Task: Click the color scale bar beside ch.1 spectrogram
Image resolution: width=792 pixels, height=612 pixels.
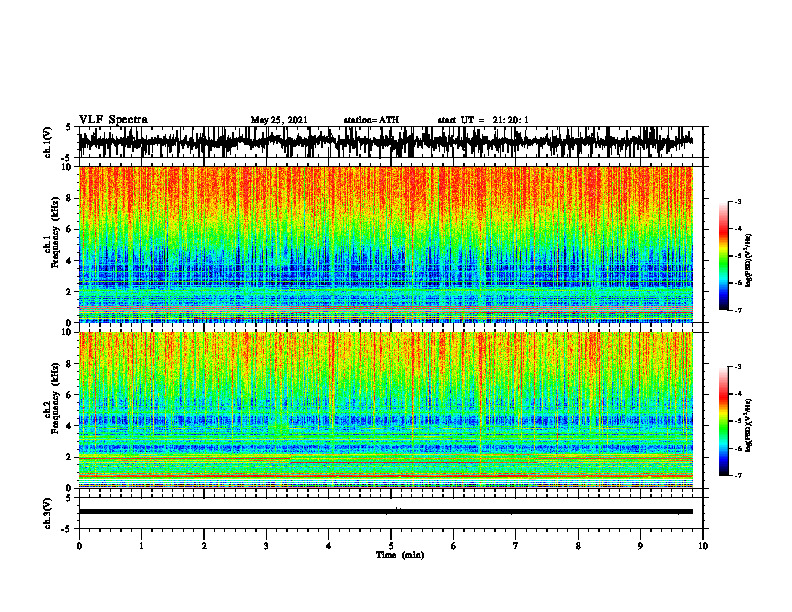Action: [723, 256]
